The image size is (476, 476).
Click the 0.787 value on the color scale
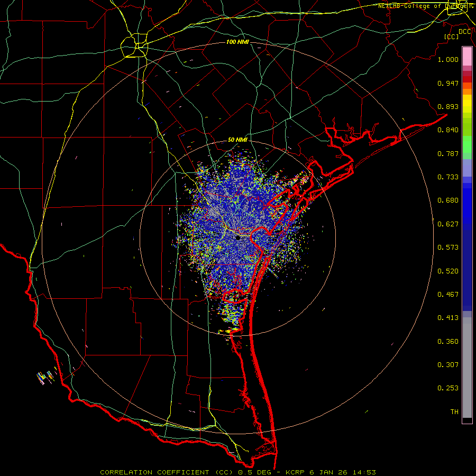(x=448, y=153)
